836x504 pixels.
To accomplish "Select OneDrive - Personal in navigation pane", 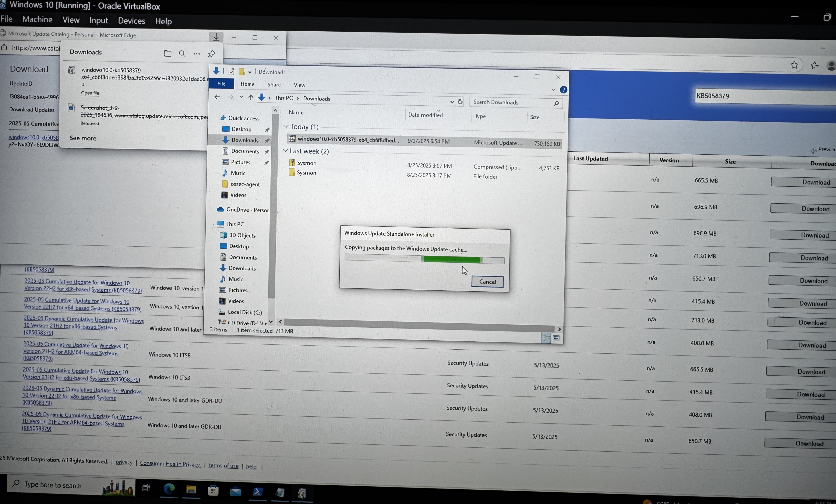I will coord(247,210).
